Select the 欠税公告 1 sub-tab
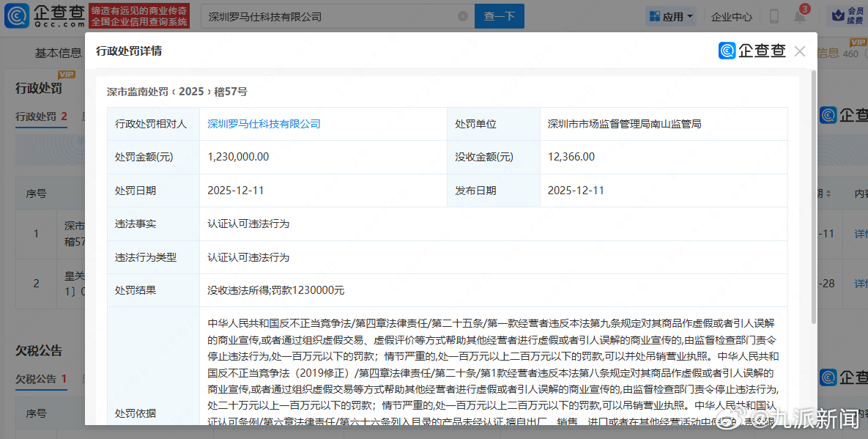This screenshot has height=439, width=868. pyautogui.click(x=42, y=379)
